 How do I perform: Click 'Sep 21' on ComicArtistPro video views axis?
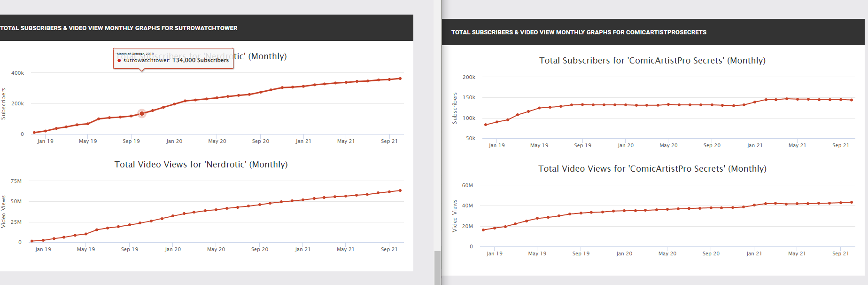pyautogui.click(x=841, y=254)
